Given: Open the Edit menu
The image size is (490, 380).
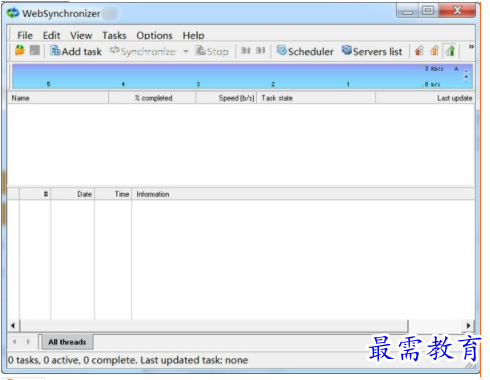Looking at the screenshot, I should (51, 35).
